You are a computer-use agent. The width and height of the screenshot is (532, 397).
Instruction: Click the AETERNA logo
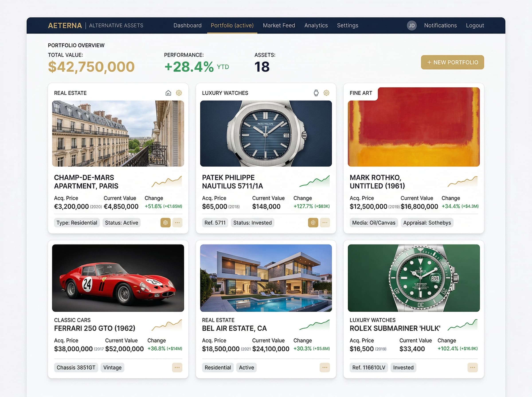(65, 25)
